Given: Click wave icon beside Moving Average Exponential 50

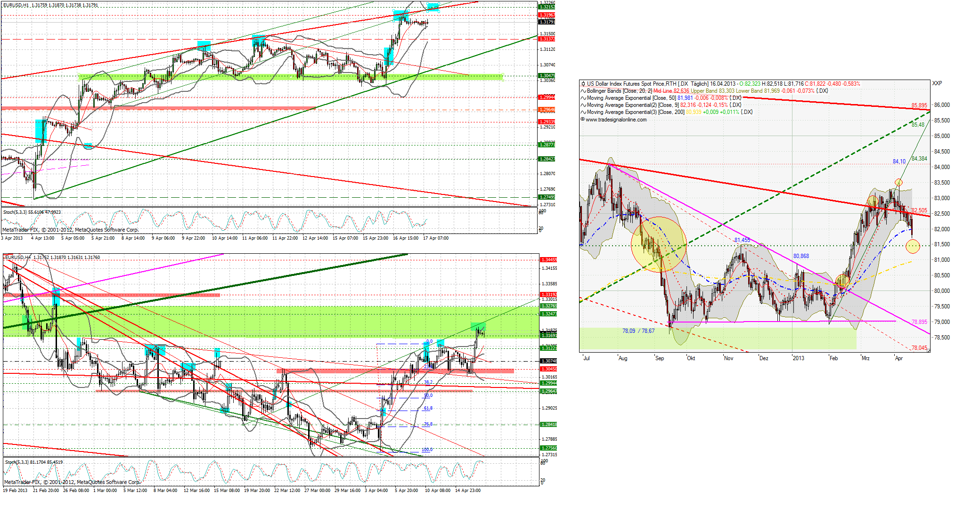Looking at the screenshot, I should click(583, 98).
